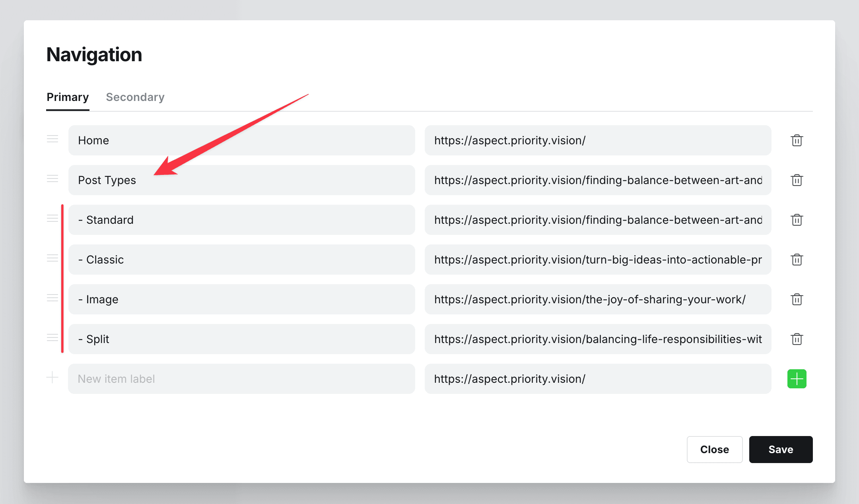Click the Save button
This screenshot has width=859, height=504.
tap(780, 450)
